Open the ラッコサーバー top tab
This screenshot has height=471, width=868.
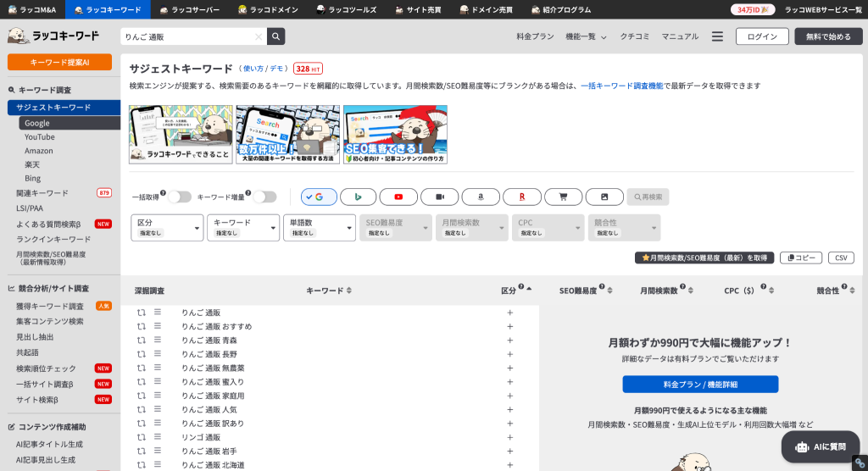[x=189, y=9]
